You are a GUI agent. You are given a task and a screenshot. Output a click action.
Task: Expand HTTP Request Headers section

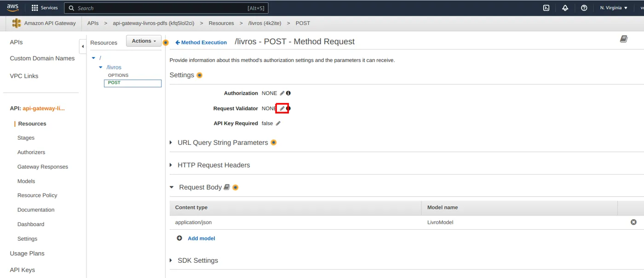[x=171, y=165]
